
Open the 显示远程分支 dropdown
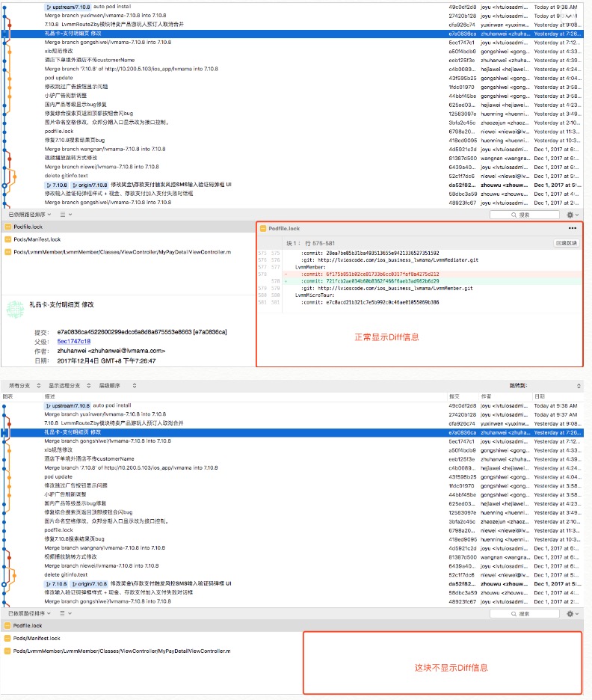click(65, 385)
